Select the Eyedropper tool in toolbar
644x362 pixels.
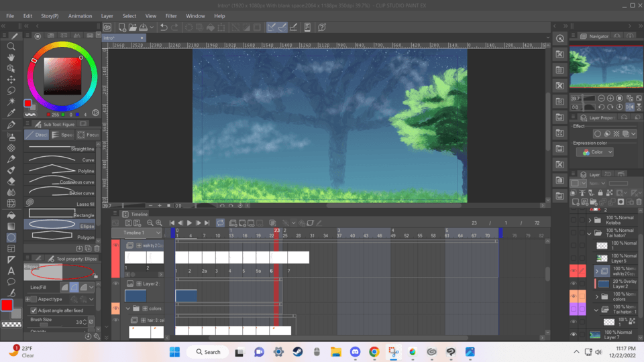pyautogui.click(x=11, y=113)
